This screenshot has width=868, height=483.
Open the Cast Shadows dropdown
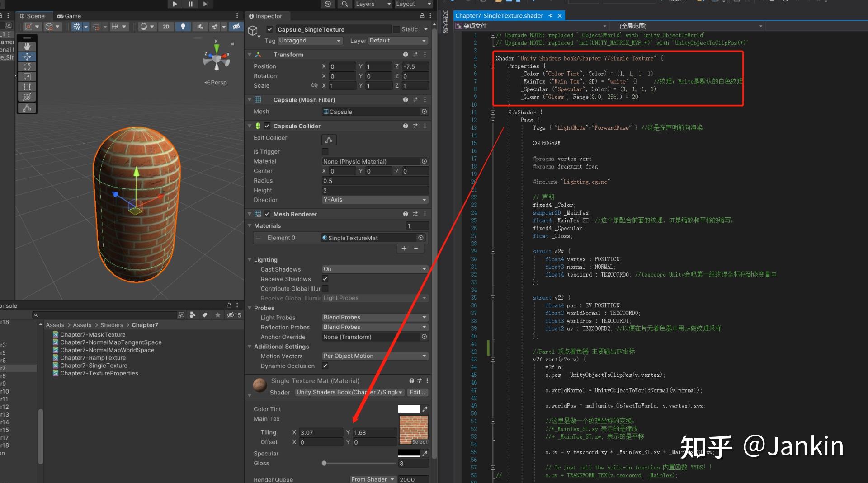[374, 269]
